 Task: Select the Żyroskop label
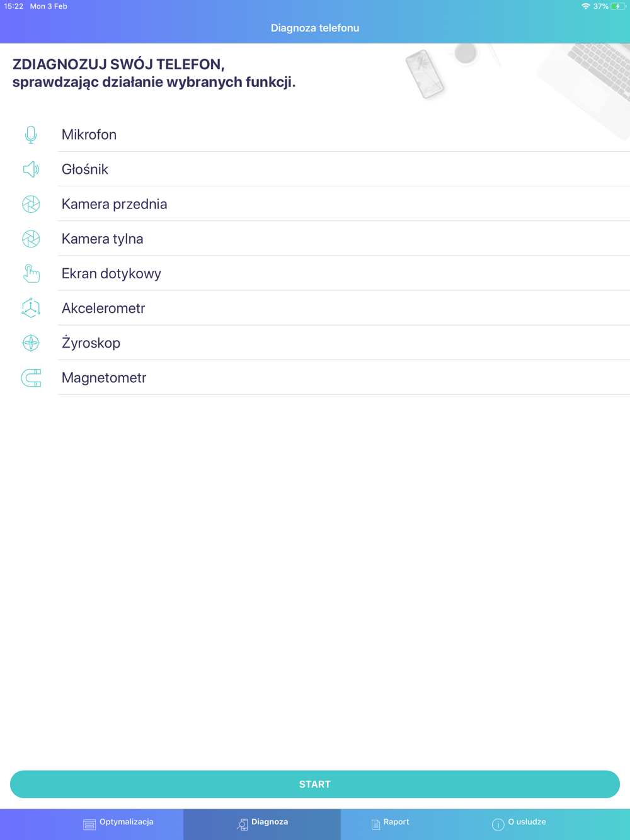pos(91,343)
